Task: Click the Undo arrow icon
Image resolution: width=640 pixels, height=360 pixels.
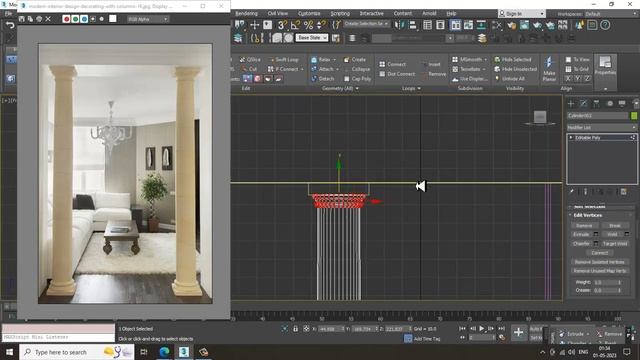Action: coord(10,25)
